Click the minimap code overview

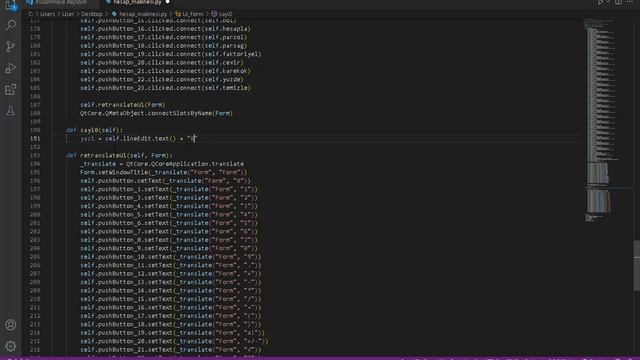(600, 119)
